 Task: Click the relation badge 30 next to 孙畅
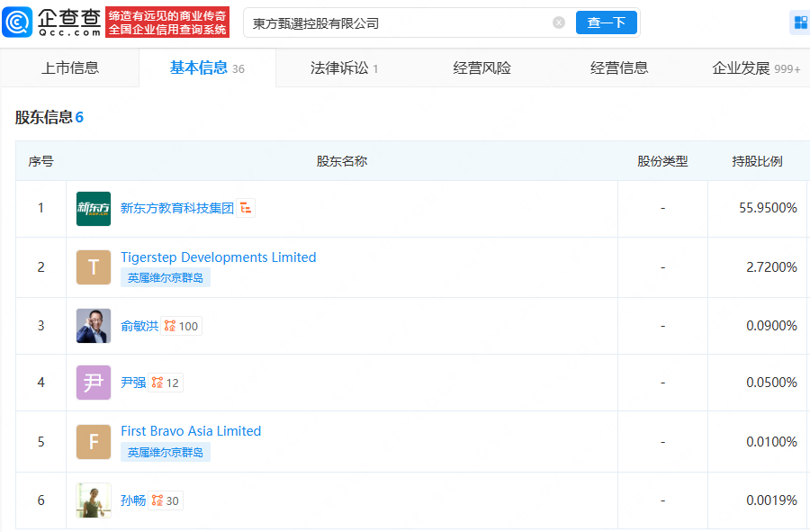(x=165, y=500)
